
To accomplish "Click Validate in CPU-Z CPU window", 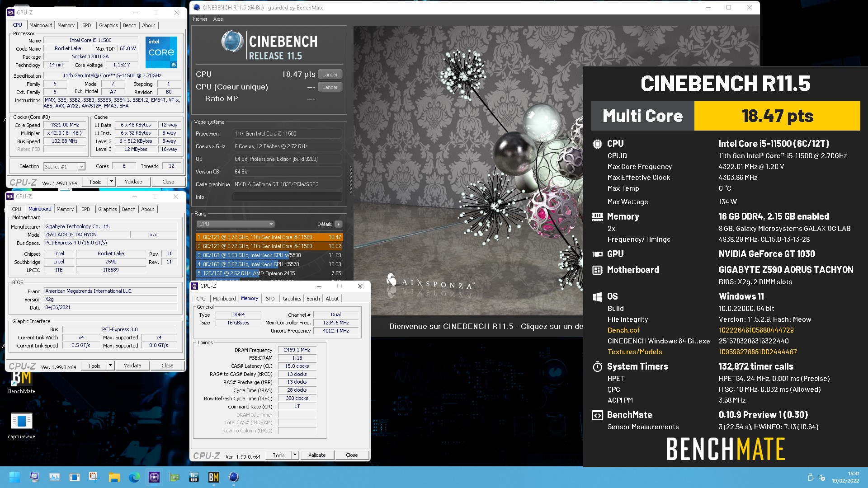I will click(x=133, y=182).
